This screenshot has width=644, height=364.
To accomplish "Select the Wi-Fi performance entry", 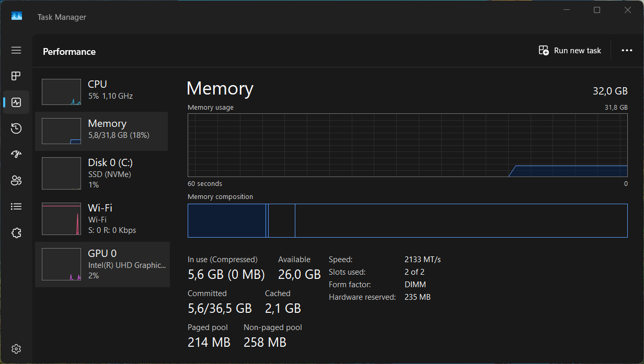I will [x=101, y=218].
